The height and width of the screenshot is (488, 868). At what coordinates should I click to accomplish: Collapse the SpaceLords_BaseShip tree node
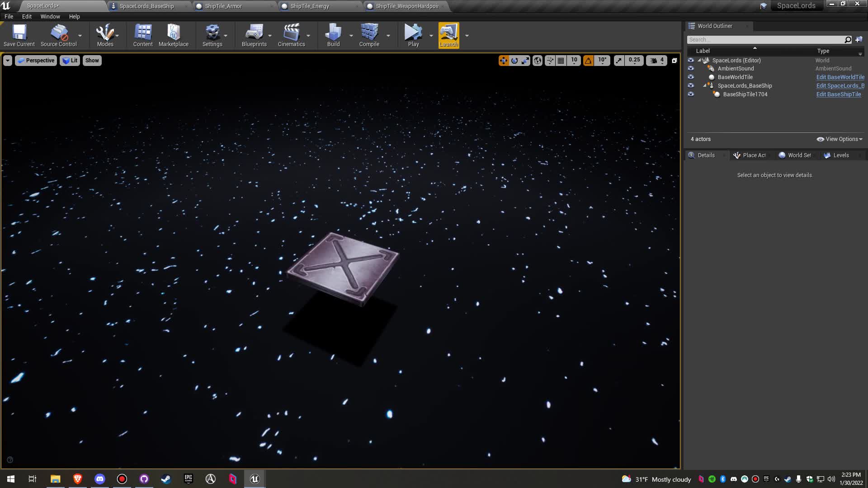704,85
